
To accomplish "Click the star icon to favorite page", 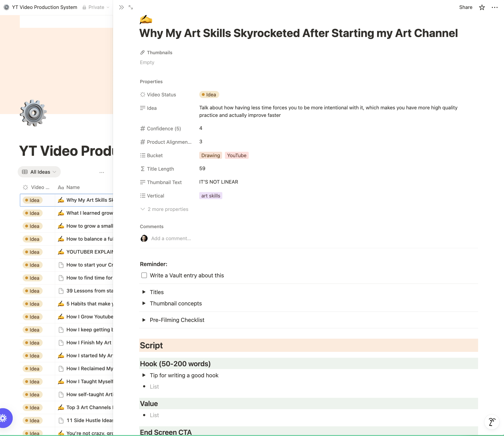I will [482, 7].
